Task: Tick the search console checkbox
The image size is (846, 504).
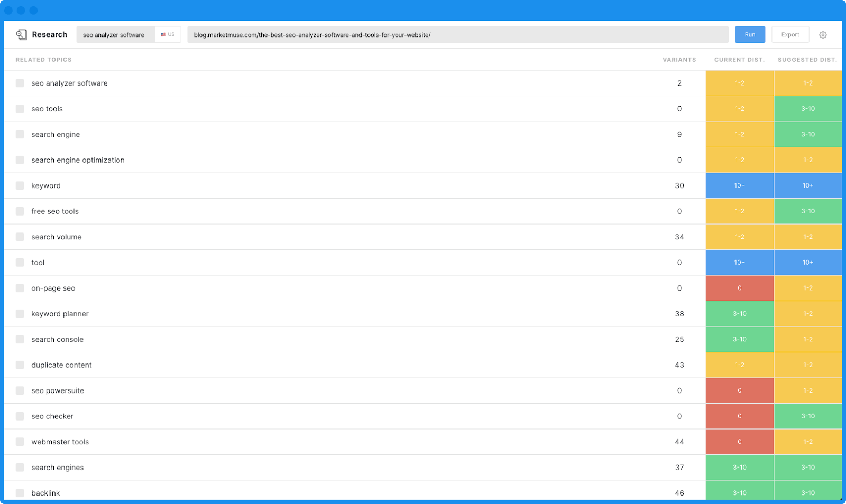Action: 20,339
